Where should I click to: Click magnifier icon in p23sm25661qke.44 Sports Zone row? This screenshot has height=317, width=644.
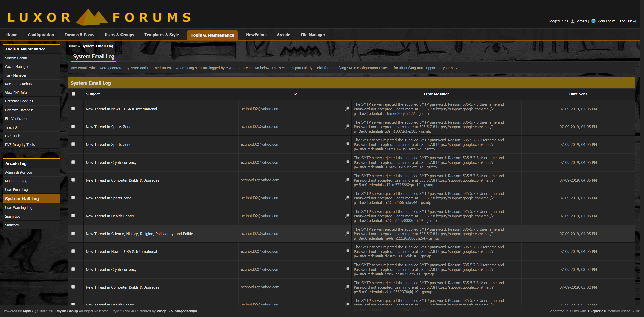[347, 198]
